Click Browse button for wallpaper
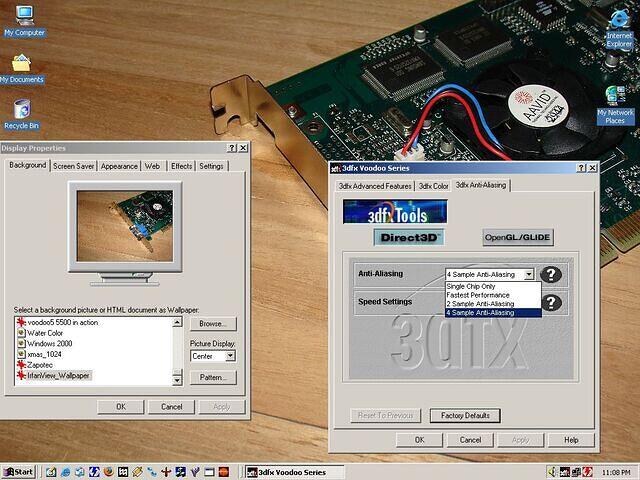This screenshot has width=640, height=480. [x=213, y=324]
